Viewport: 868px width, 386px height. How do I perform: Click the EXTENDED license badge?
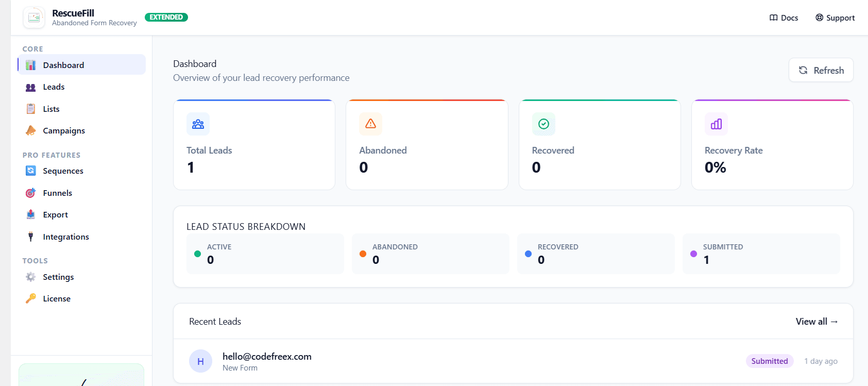coord(166,17)
